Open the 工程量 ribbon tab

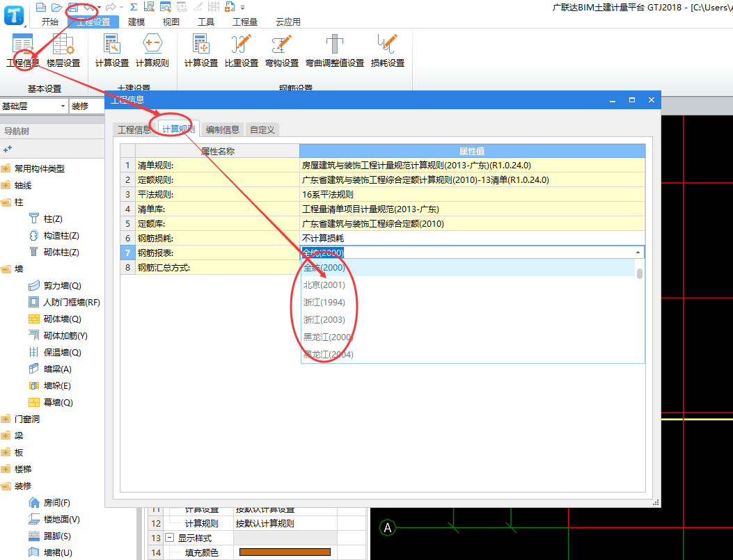(245, 22)
